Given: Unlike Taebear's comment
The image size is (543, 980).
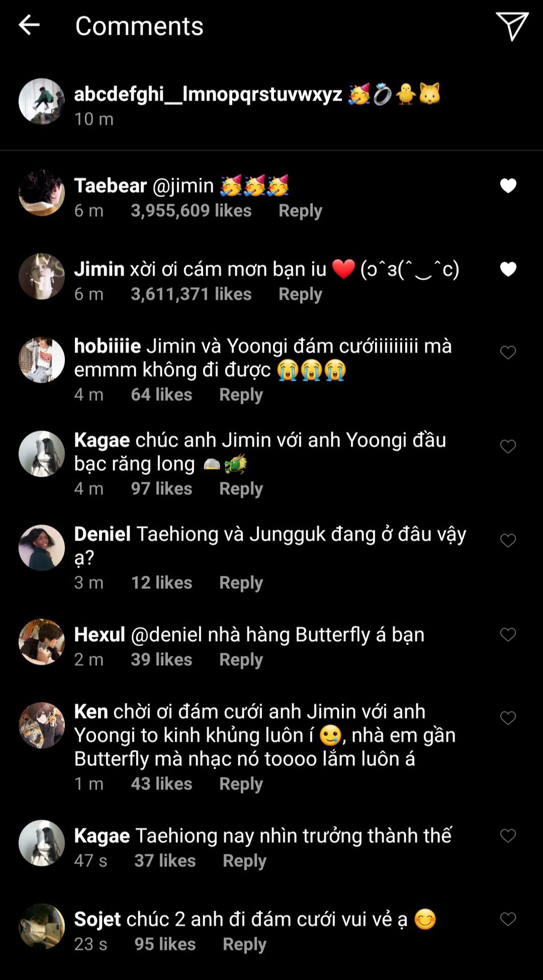Looking at the screenshot, I should point(508,186).
